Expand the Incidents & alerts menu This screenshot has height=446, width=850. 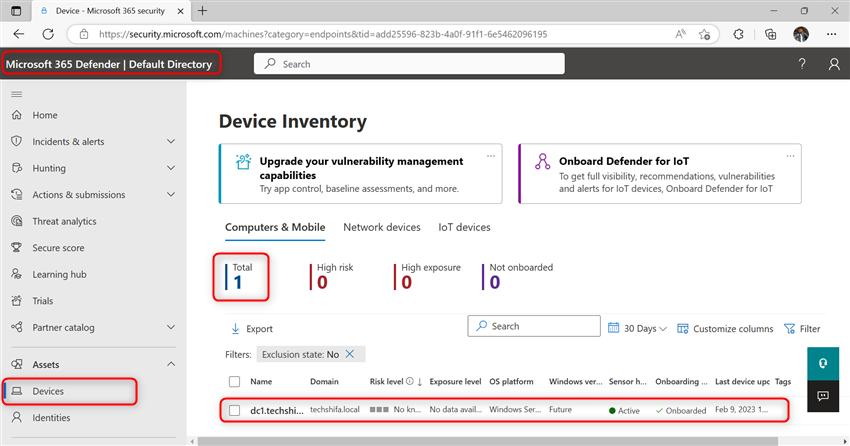coord(171,141)
